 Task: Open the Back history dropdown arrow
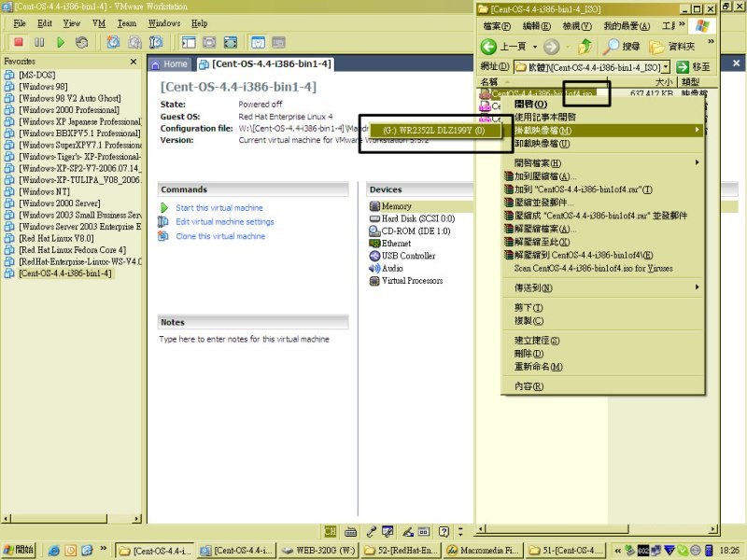(534, 47)
